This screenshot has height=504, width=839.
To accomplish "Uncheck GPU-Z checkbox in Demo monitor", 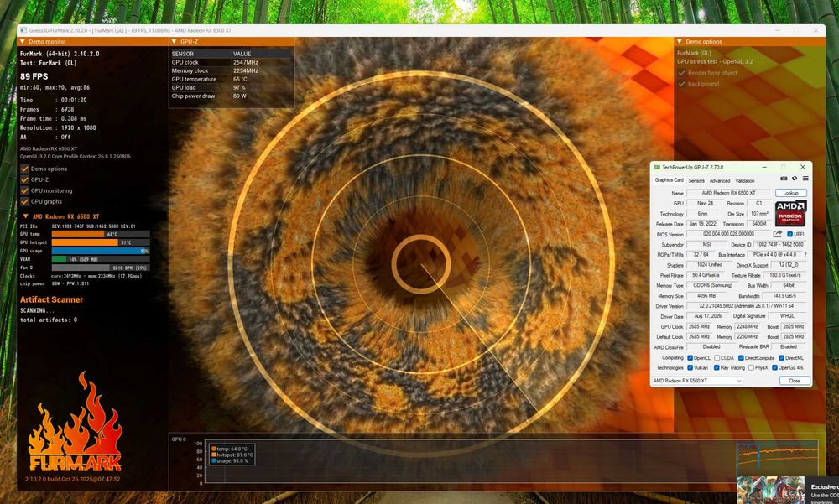I will (x=24, y=179).
